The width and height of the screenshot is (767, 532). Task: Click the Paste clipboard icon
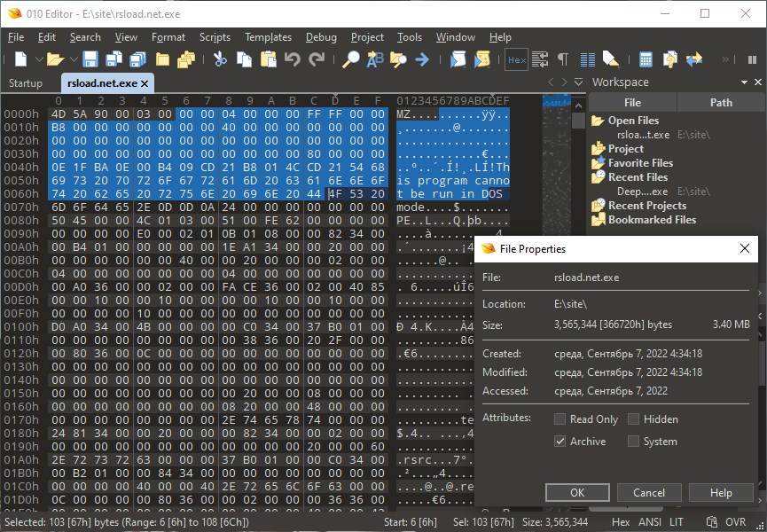point(268,59)
